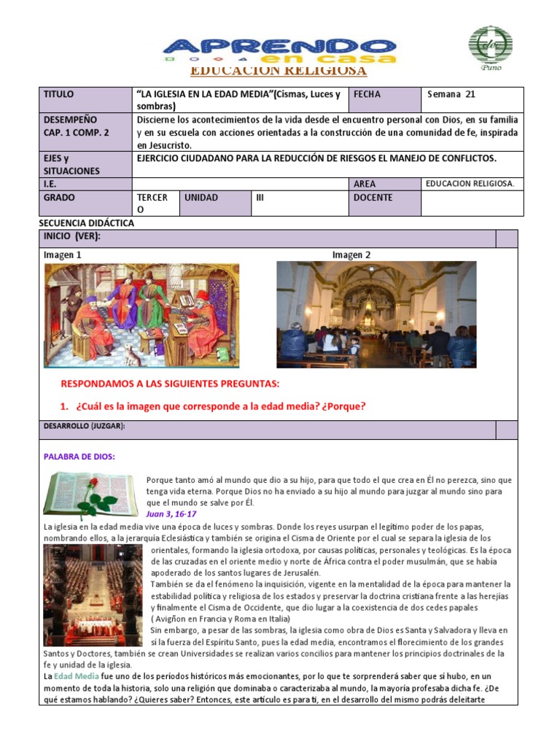Select the DOCENTE label cell
Viewport: 560px width, 747px height.
coord(385,204)
